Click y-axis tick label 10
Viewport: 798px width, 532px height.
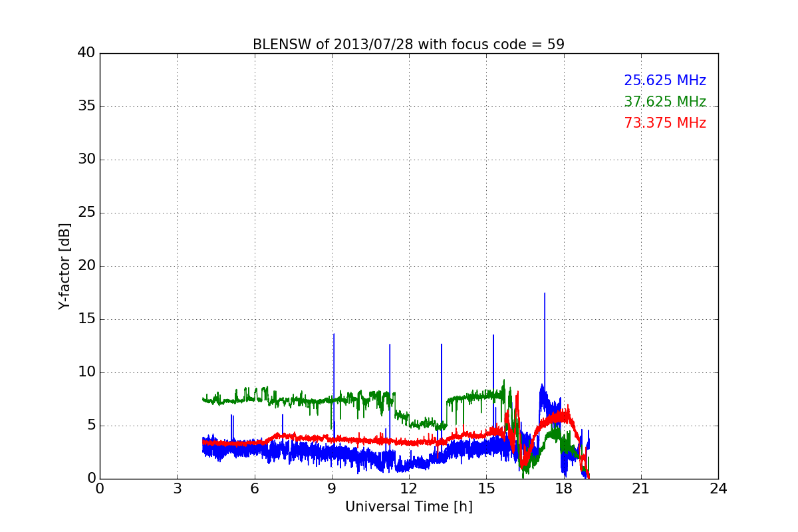coord(86,372)
